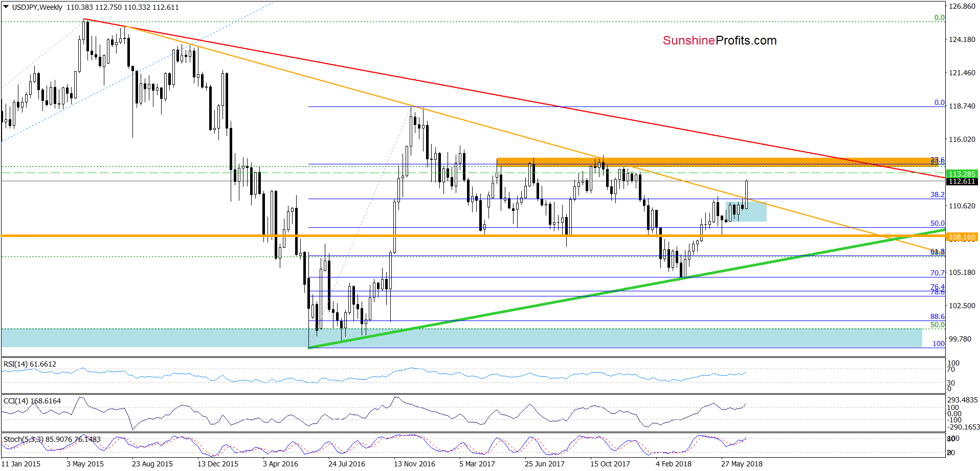The width and height of the screenshot is (980, 471).
Task: Click the 116.020 price axis value
Action: (x=962, y=139)
